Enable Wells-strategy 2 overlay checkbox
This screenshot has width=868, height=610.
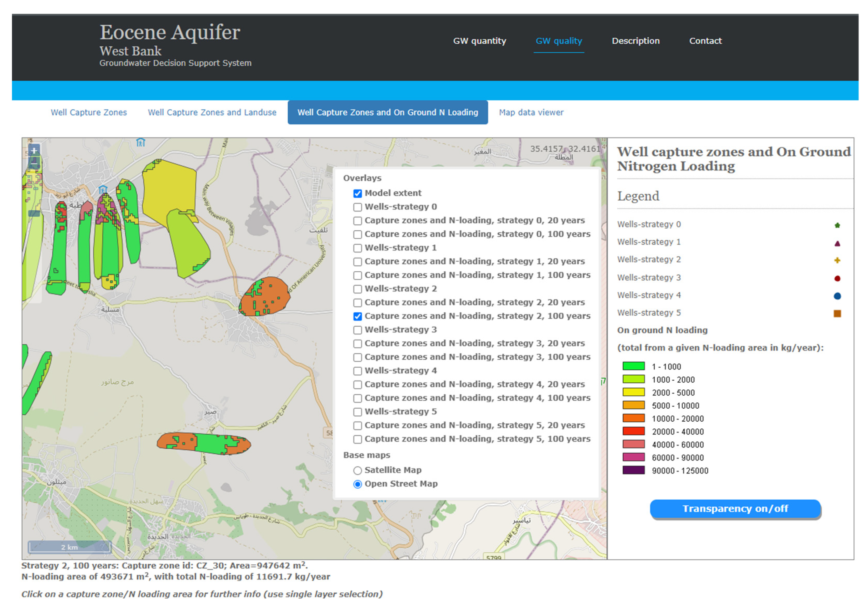(357, 289)
